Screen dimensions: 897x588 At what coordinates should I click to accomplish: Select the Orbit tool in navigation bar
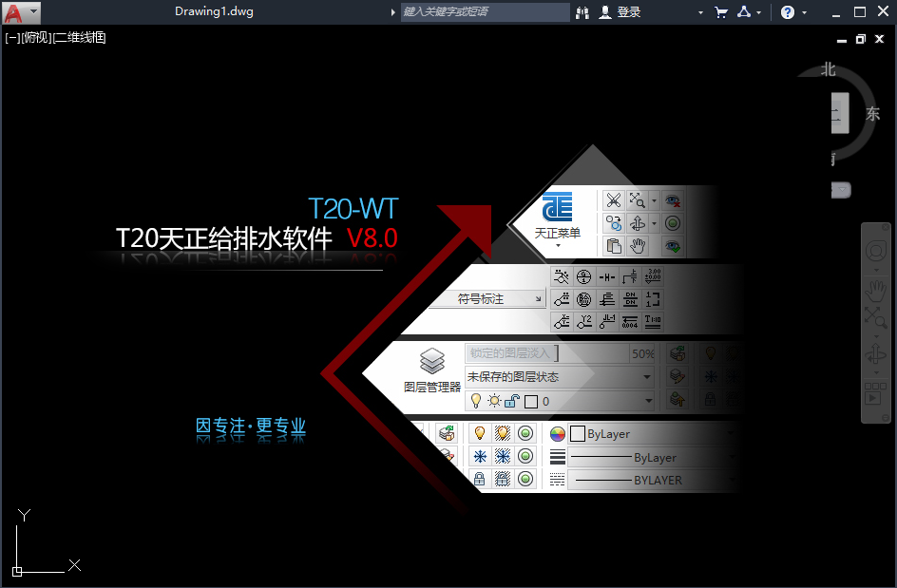click(x=876, y=354)
